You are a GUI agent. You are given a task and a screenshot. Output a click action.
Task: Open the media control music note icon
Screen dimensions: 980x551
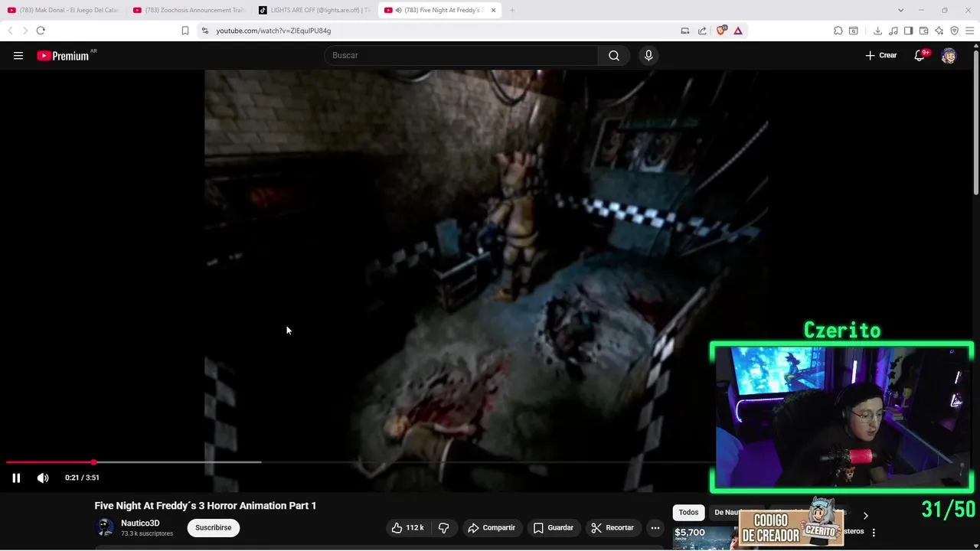click(893, 31)
